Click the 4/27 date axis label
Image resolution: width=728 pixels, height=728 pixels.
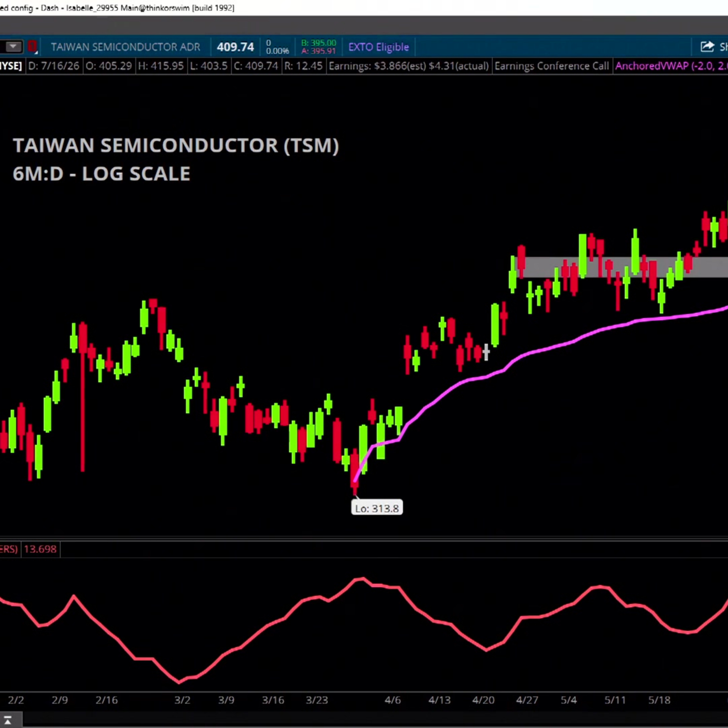(527, 700)
